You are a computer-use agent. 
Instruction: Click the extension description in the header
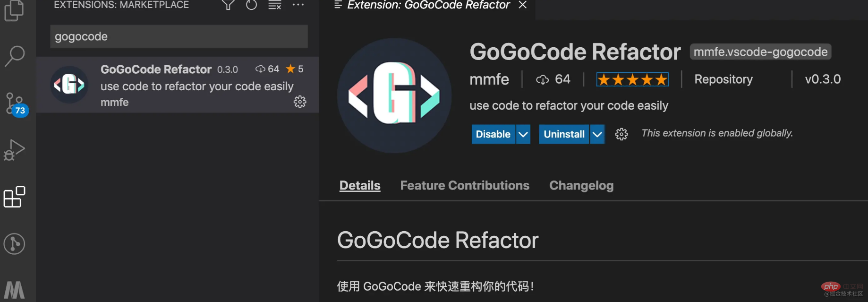coord(569,105)
